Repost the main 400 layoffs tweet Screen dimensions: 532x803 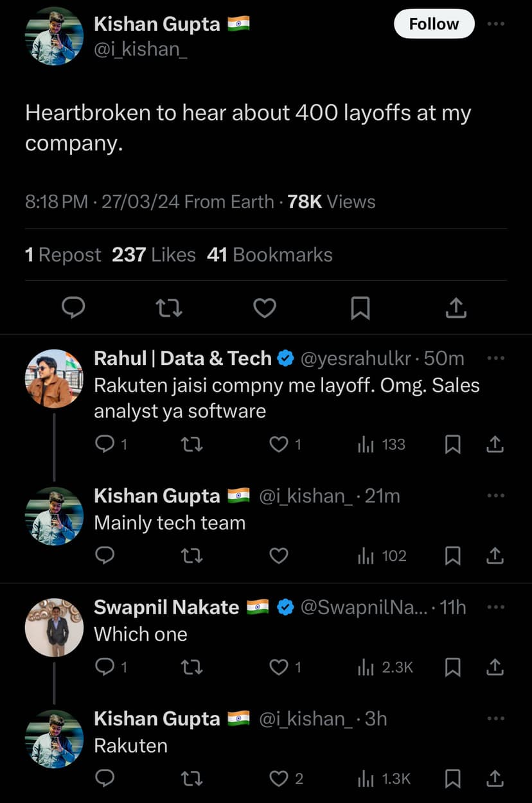170,309
